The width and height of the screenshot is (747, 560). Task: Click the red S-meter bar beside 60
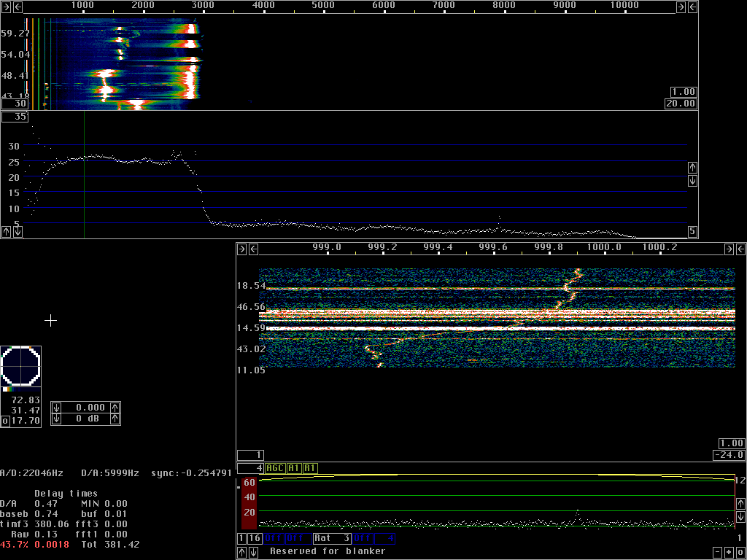point(249,502)
